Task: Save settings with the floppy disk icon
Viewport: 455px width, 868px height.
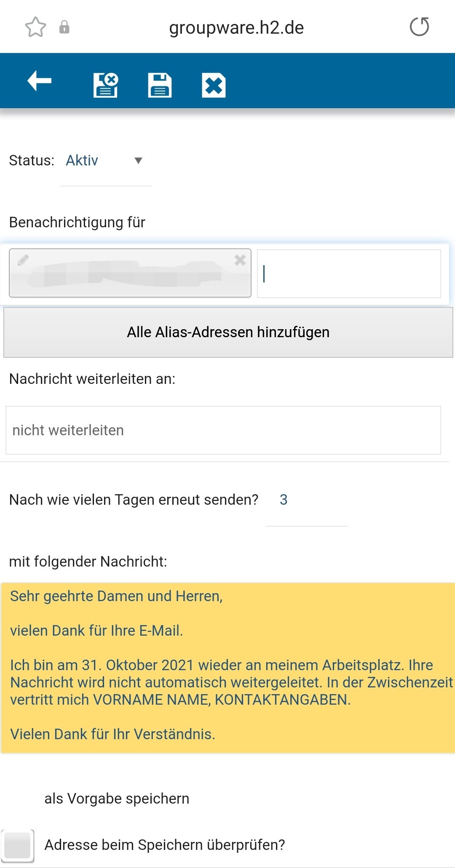Action: click(160, 85)
